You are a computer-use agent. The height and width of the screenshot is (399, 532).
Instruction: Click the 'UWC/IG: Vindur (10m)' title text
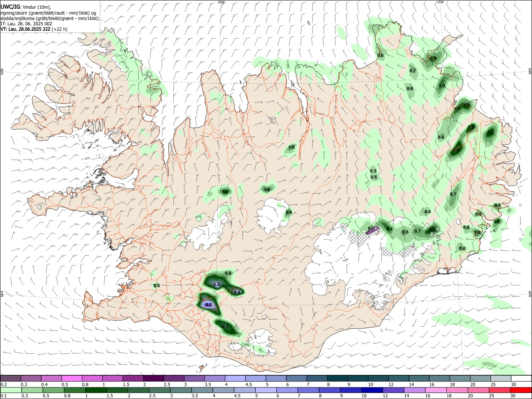click(26, 7)
